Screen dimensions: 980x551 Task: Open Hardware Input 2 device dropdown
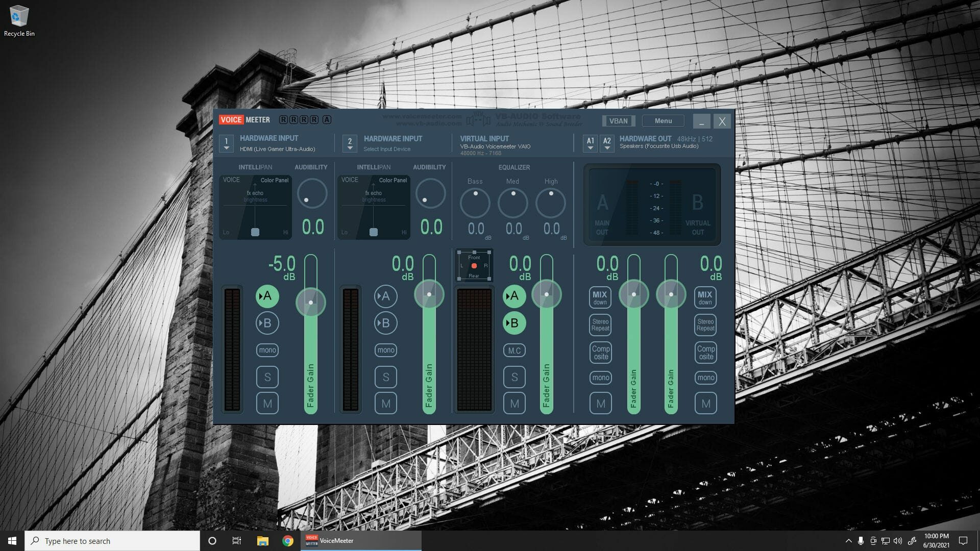tap(350, 143)
